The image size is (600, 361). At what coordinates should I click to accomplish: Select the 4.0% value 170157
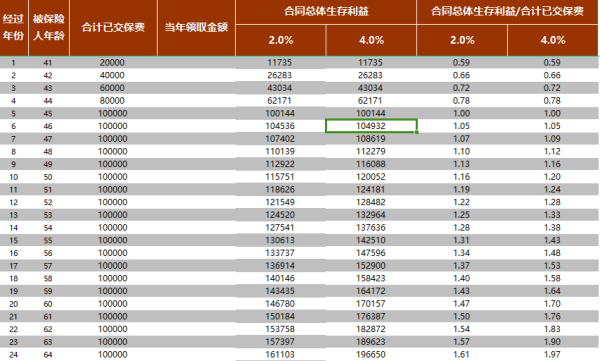371,304
